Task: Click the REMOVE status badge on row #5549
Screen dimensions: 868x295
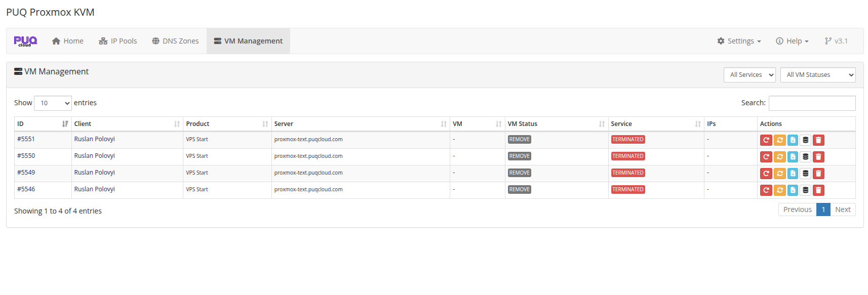Action: tap(519, 173)
